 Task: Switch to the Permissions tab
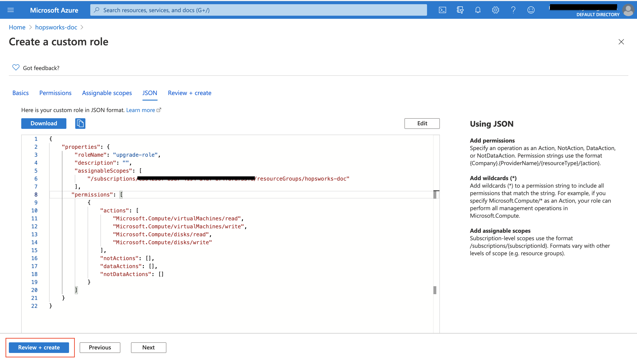pos(55,93)
